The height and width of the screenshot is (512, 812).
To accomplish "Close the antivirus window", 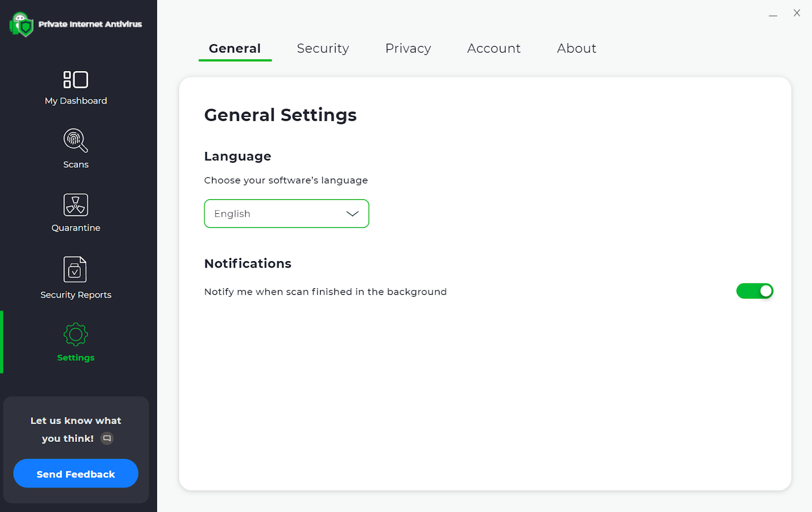I will 797,13.
